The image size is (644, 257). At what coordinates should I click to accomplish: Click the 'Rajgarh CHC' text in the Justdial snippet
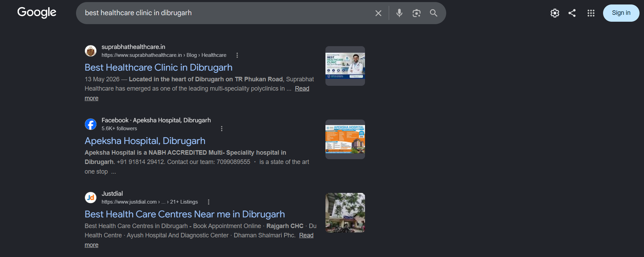point(285,226)
